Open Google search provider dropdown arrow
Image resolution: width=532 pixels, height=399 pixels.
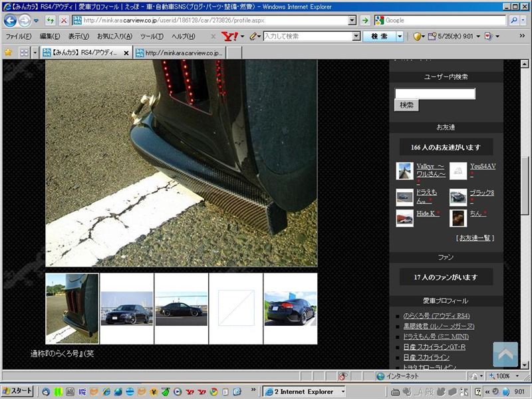pos(523,21)
